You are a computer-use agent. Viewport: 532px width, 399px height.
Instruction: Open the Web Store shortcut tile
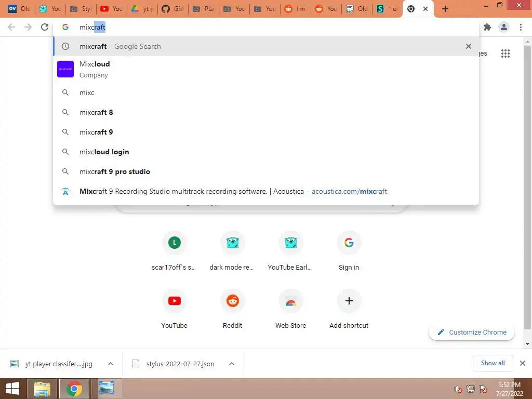(291, 309)
